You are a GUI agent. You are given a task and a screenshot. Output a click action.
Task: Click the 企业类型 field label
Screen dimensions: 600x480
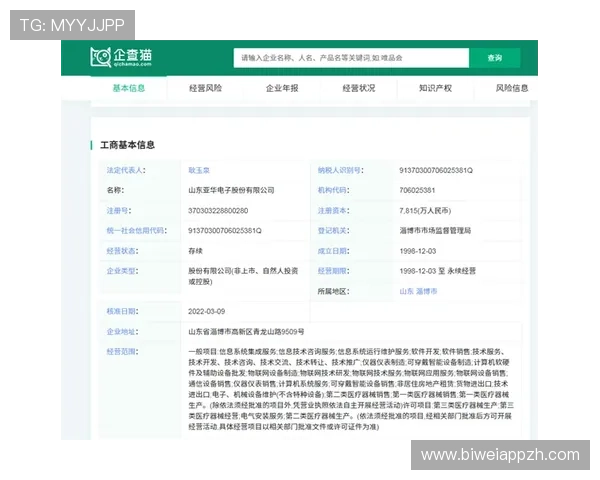coord(122,271)
